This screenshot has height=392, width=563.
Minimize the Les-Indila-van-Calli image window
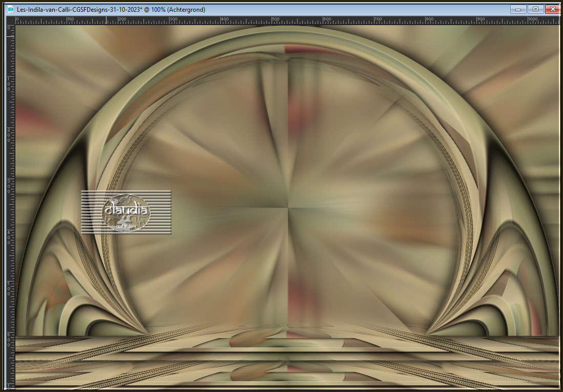coord(518,9)
